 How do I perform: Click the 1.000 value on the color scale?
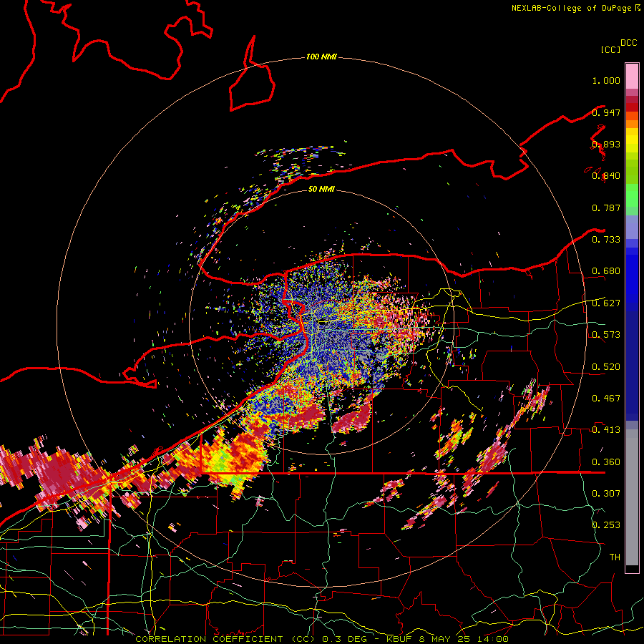[x=606, y=80]
